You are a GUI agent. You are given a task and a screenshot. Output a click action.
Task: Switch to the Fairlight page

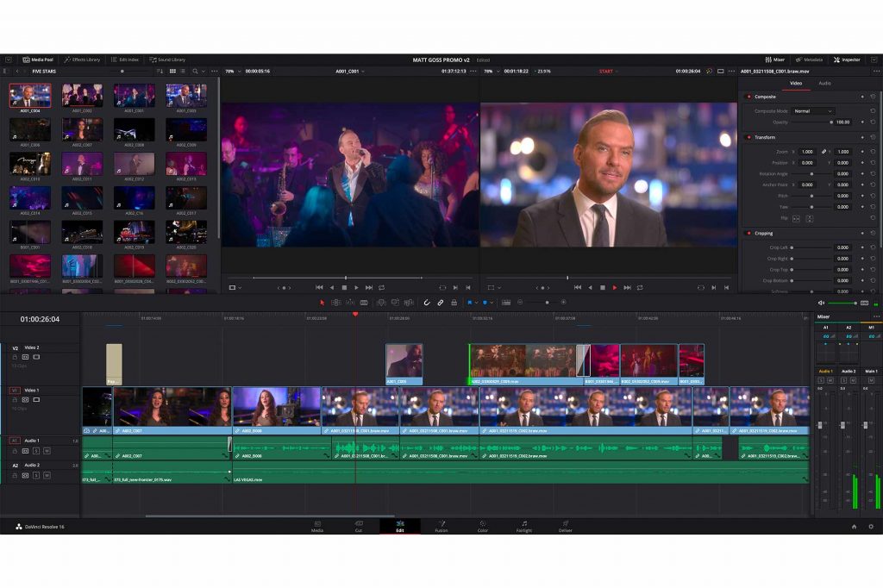click(523, 526)
